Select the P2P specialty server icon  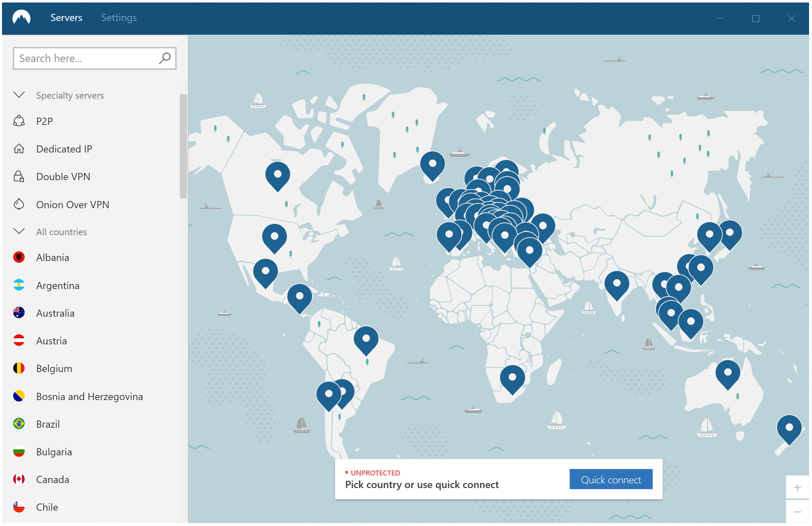click(x=19, y=121)
